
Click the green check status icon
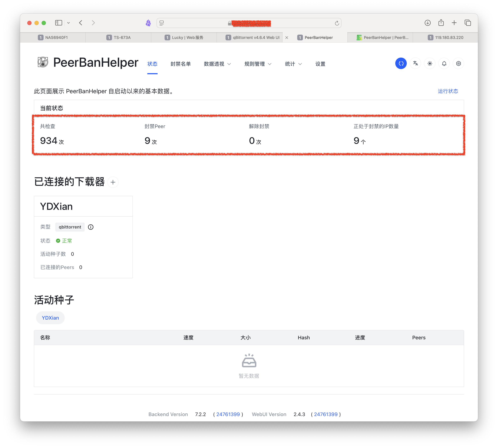(x=58, y=241)
